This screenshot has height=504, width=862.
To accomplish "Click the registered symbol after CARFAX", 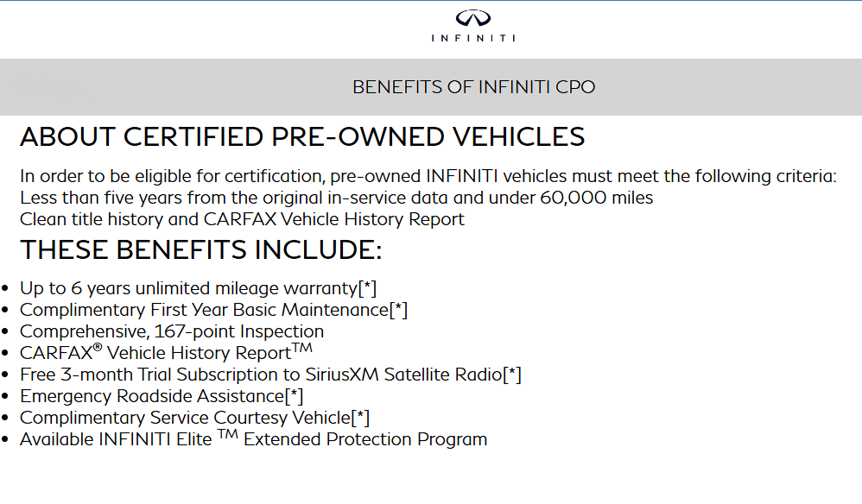I will tap(98, 348).
